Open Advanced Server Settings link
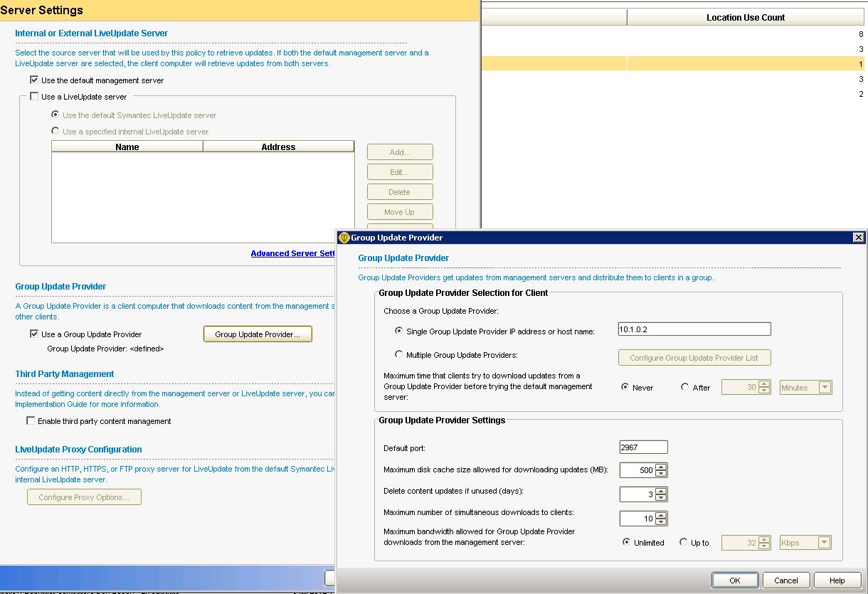The height and width of the screenshot is (594, 868). point(293,253)
